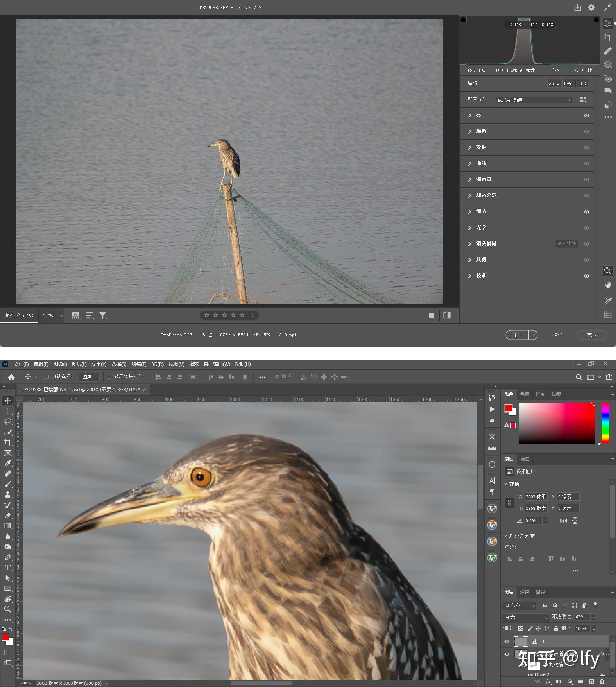Screen dimensions: 616x687
Task: Hide the 图层 1 layer visibility
Action: click(x=507, y=641)
